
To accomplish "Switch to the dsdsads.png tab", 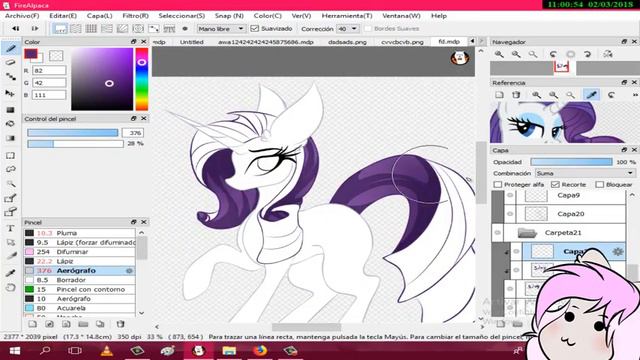I will coord(347,42).
